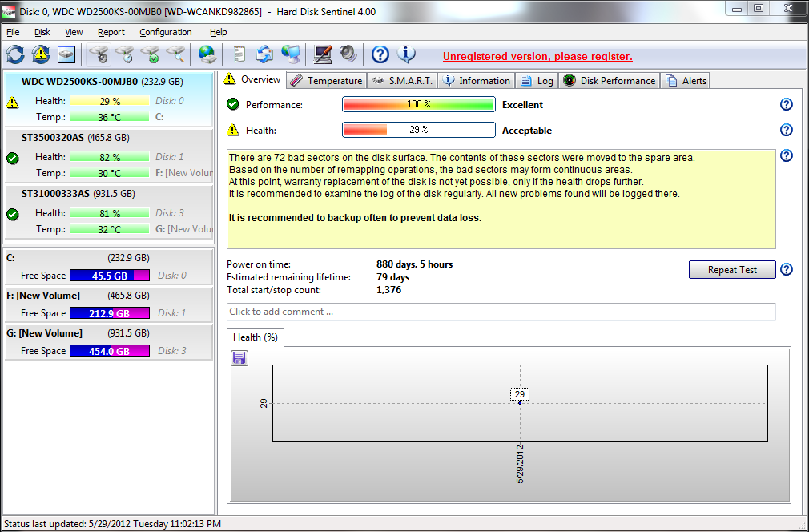Click the floppy save icon on health graph
Screen dimensions: 809x532
click(239, 357)
